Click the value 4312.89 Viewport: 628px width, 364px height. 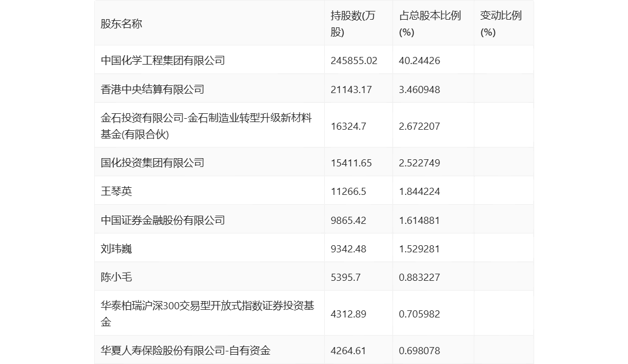pyautogui.click(x=348, y=314)
